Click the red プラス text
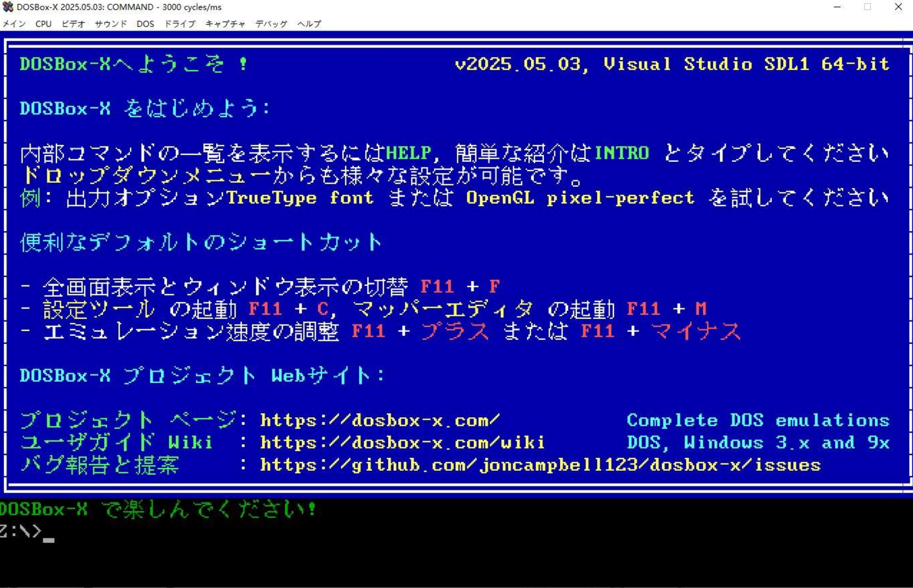This screenshot has height=588, width=913. pos(455,331)
